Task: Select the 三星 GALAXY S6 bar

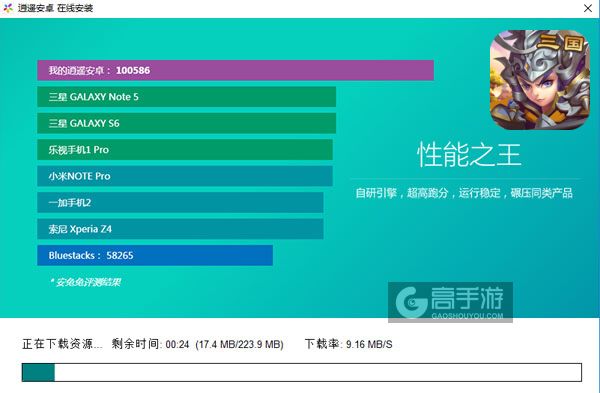Action: (187, 123)
